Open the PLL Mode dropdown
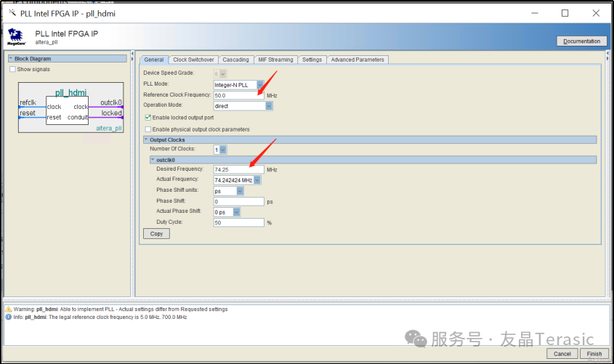The width and height of the screenshot is (614, 364). point(260,85)
